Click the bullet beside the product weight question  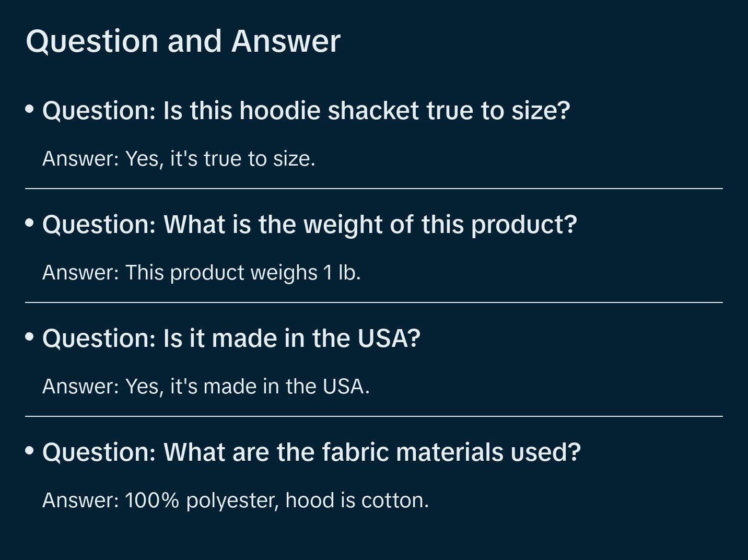(30, 223)
